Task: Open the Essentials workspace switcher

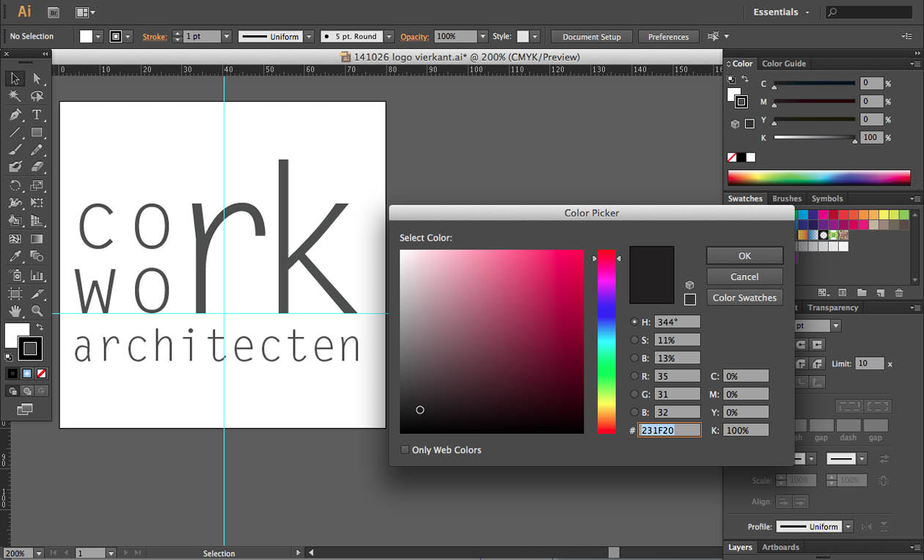Action: pos(782,12)
